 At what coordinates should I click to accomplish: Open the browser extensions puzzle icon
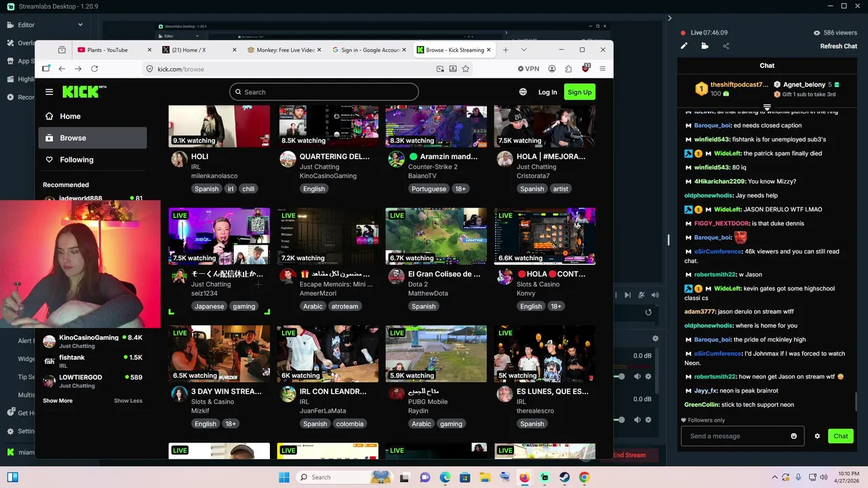(x=568, y=68)
